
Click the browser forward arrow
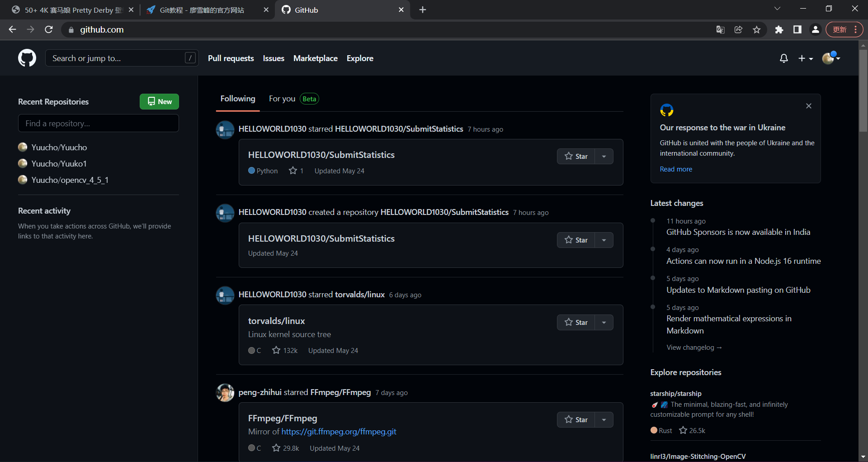point(30,29)
